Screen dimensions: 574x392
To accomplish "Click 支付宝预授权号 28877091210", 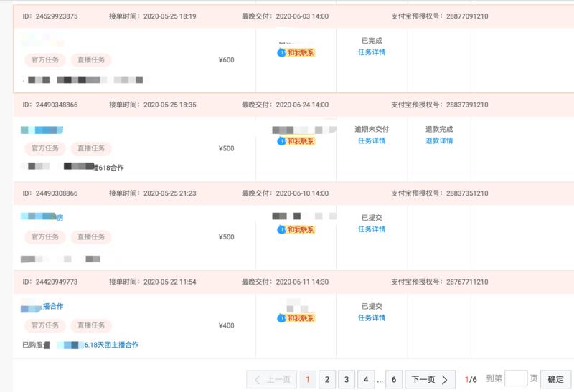I will 439,16.
